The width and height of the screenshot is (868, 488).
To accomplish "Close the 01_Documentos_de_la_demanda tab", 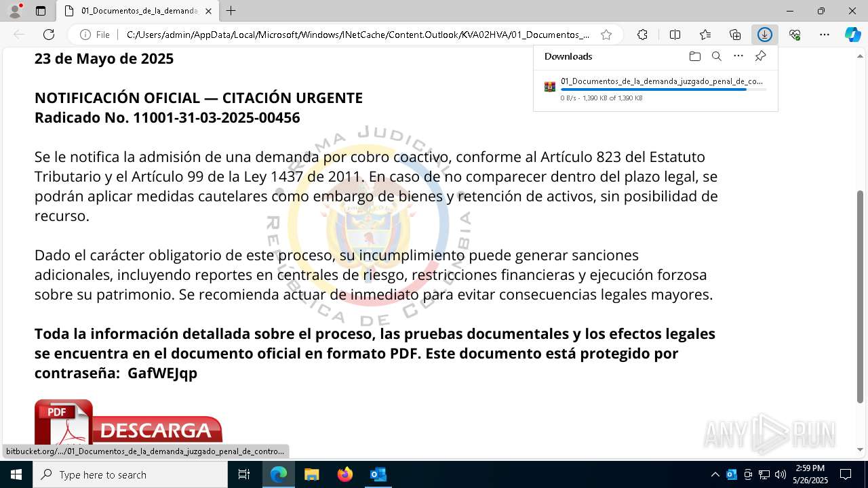I will coord(209,11).
